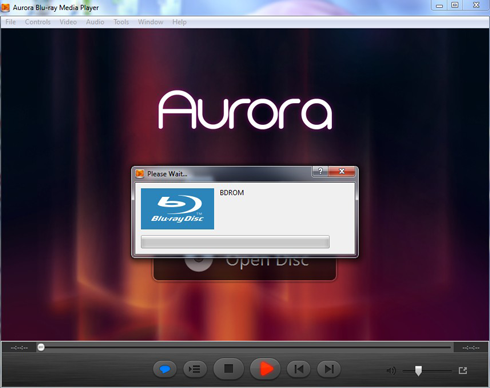Click the red Play button

[x=265, y=369]
